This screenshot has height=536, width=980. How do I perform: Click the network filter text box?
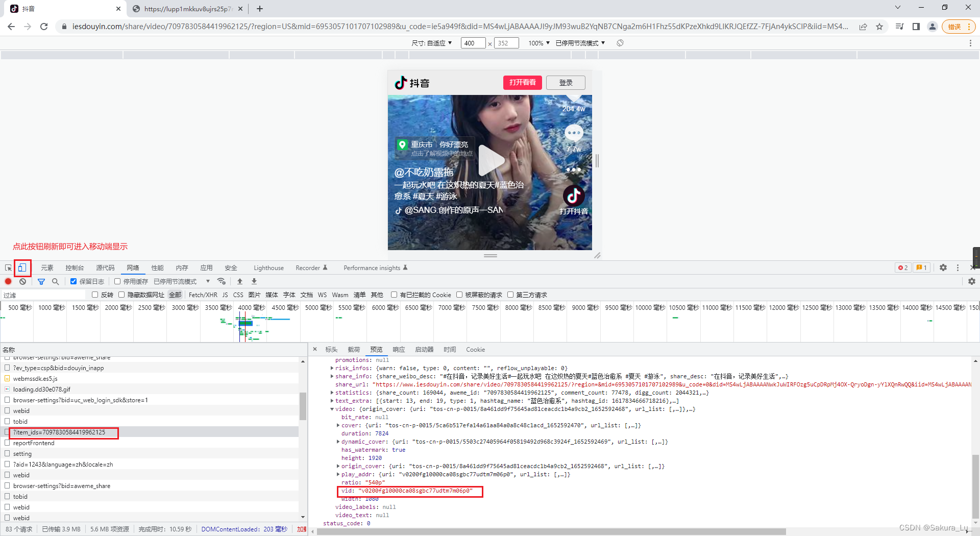point(43,295)
